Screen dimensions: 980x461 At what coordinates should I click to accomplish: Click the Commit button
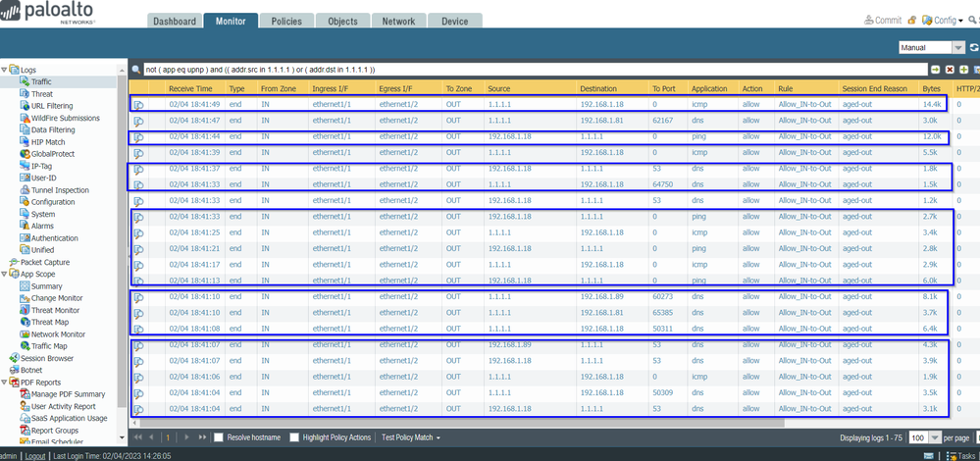[x=883, y=21]
